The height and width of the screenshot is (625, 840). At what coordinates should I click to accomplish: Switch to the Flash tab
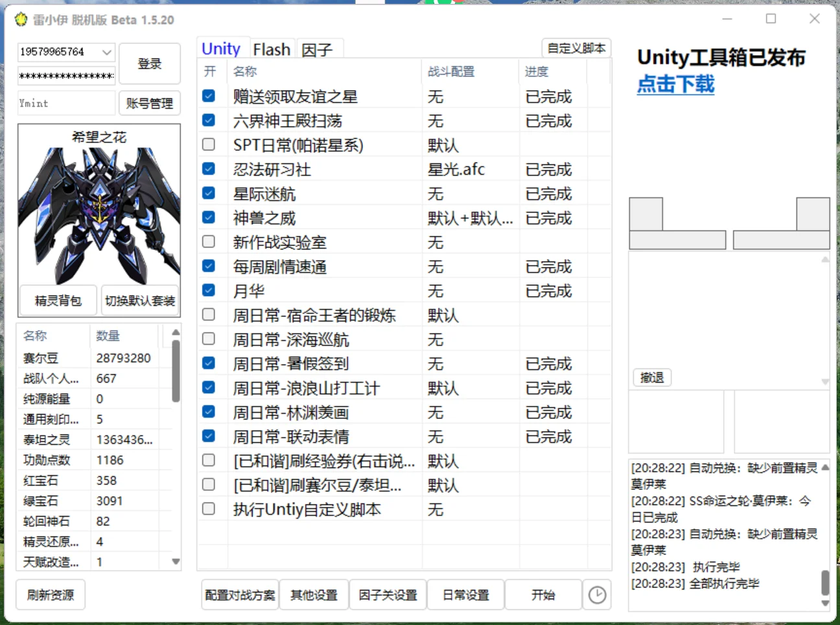tap(272, 49)
